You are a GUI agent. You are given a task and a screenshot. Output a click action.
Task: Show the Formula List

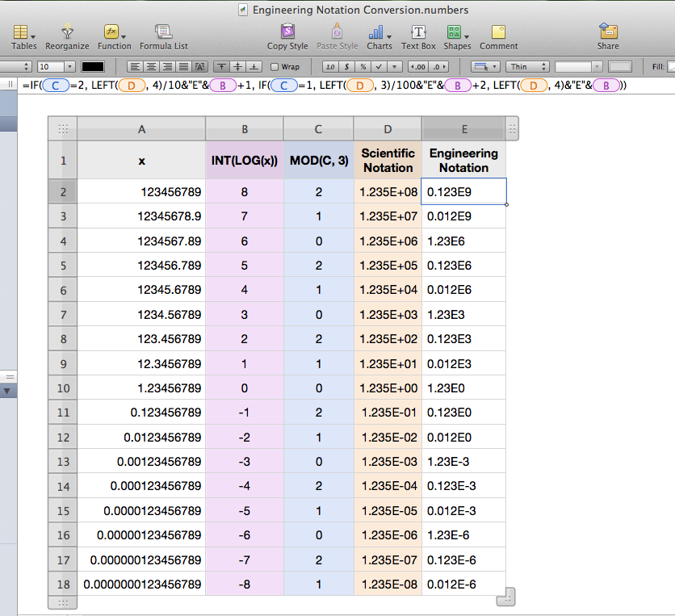(x=163, y=32)
